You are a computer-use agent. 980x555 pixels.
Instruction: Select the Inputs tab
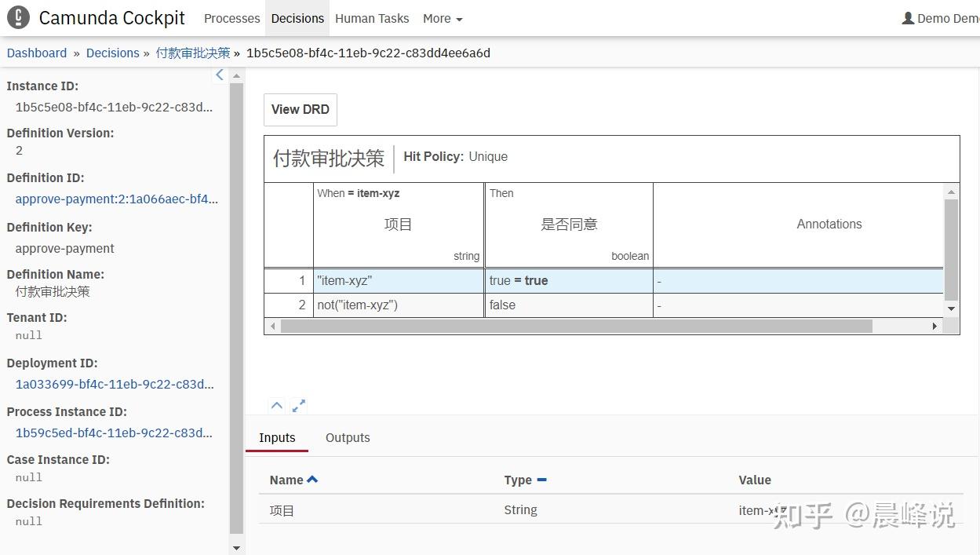277,438
